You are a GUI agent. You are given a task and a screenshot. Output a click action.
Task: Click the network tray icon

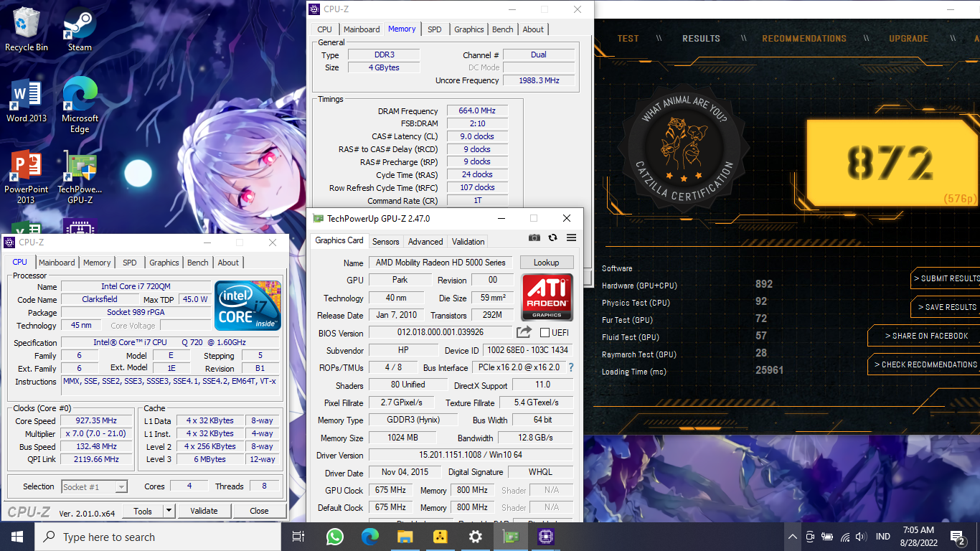[844, 537]
